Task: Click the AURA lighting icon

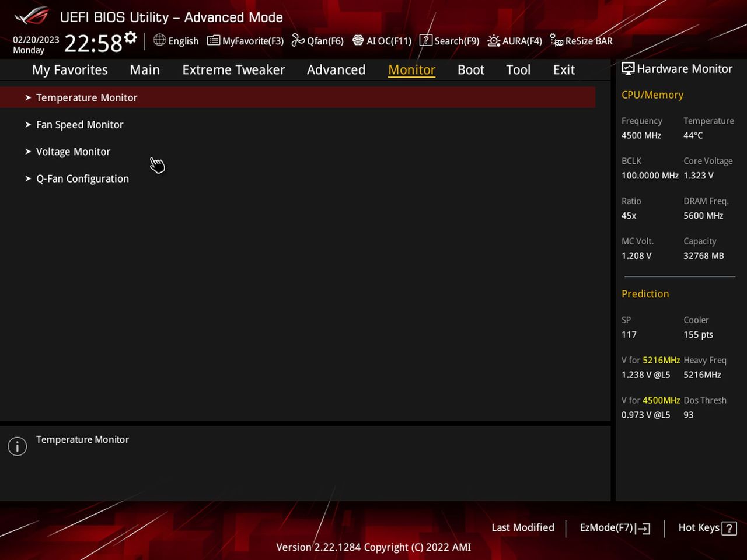Action: [x=494, y=40]
